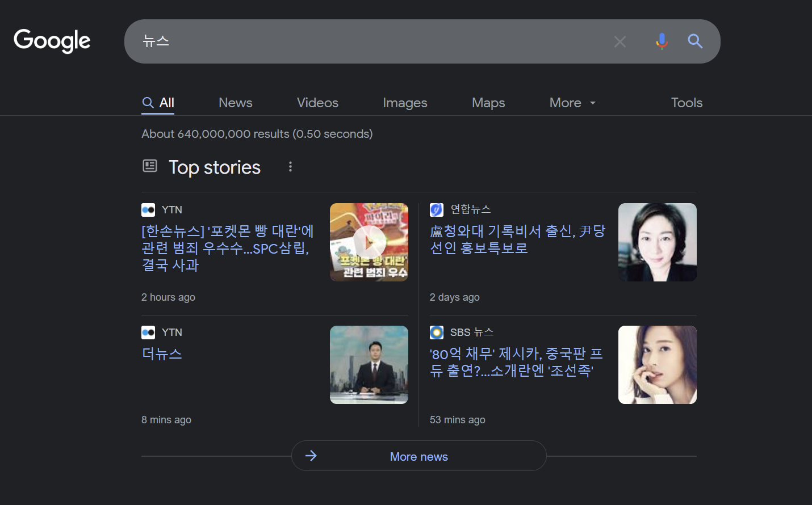Open search Tools
Viewport: 812px width, 505px height.
(x=687, y=103)
